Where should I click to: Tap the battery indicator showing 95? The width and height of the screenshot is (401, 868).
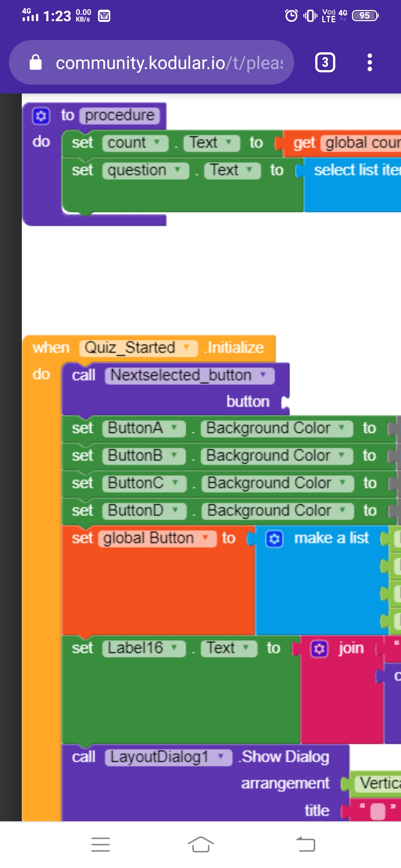coord(365,16)
